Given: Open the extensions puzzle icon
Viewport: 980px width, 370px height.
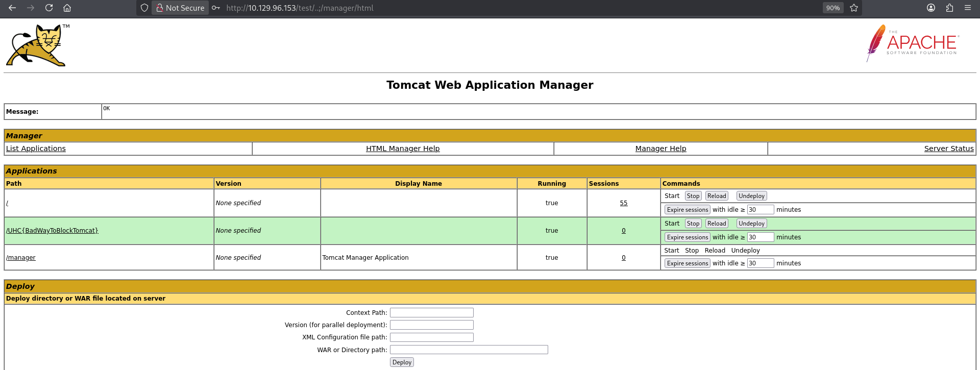Looking at the screenshot, I should pos(949,8).
